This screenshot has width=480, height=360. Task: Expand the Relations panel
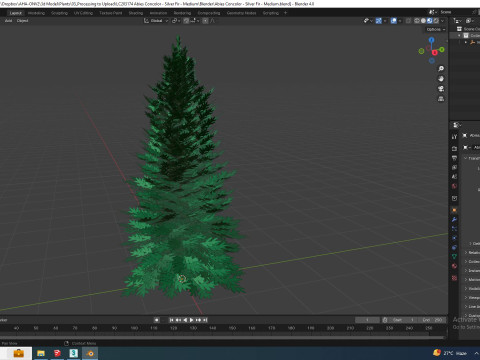[x=466, y=253]
